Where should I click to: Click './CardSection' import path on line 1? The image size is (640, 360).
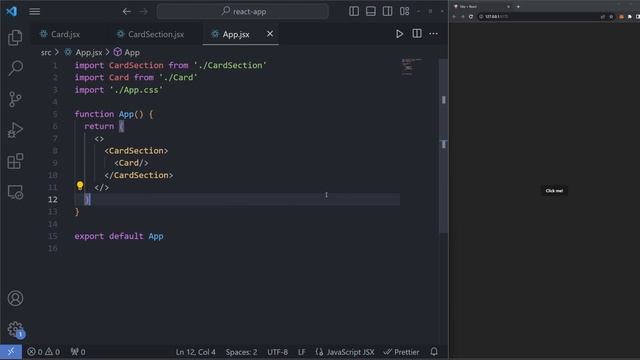(230, 65)
